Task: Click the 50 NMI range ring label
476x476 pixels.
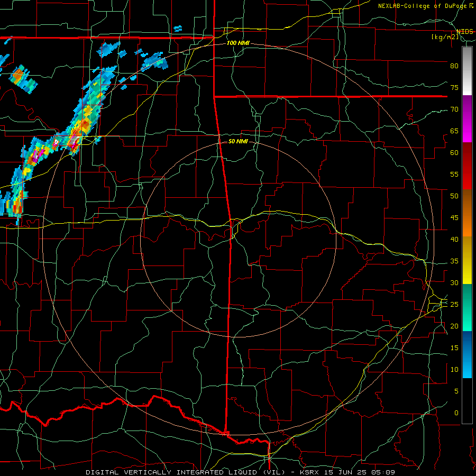Action: click(x=238, y=141)
